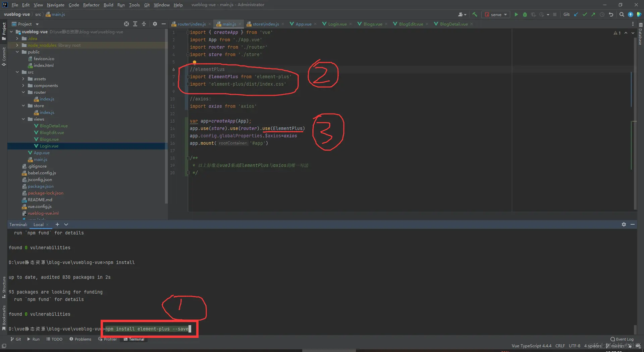The width and height of the screenshot is (644, 352).
Task: Open the Profiler tool window
Action: 107,339
